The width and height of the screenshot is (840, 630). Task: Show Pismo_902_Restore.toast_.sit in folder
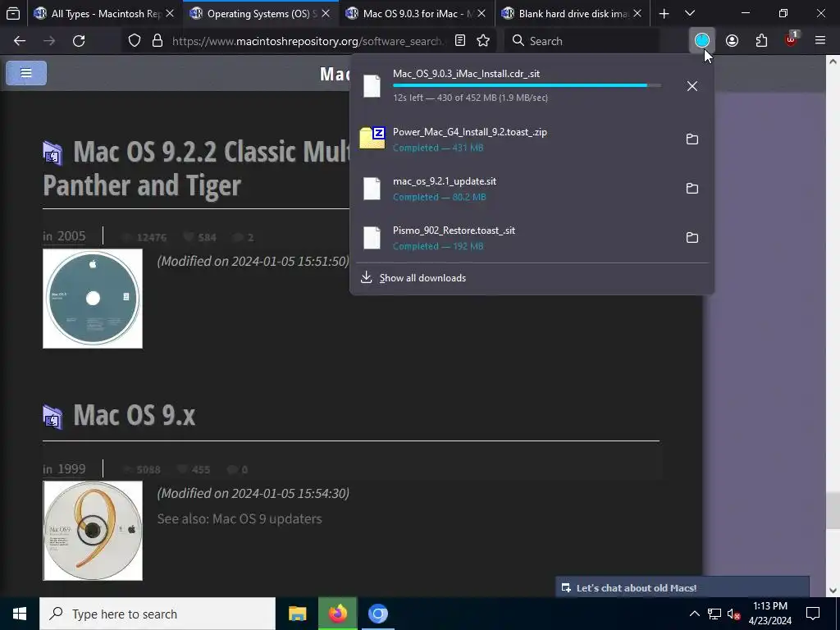point(692,238)
